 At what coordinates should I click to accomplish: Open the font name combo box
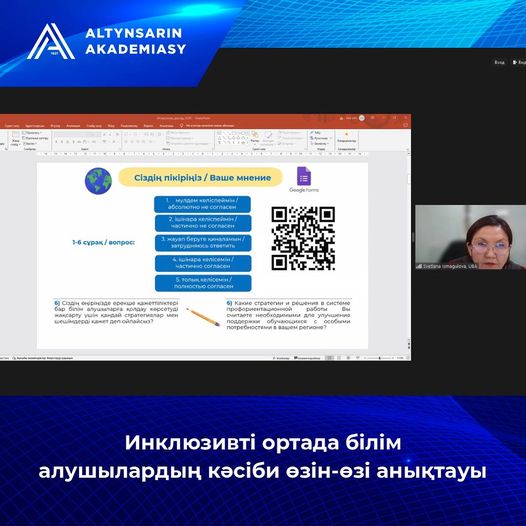click(x=77, y=135)
